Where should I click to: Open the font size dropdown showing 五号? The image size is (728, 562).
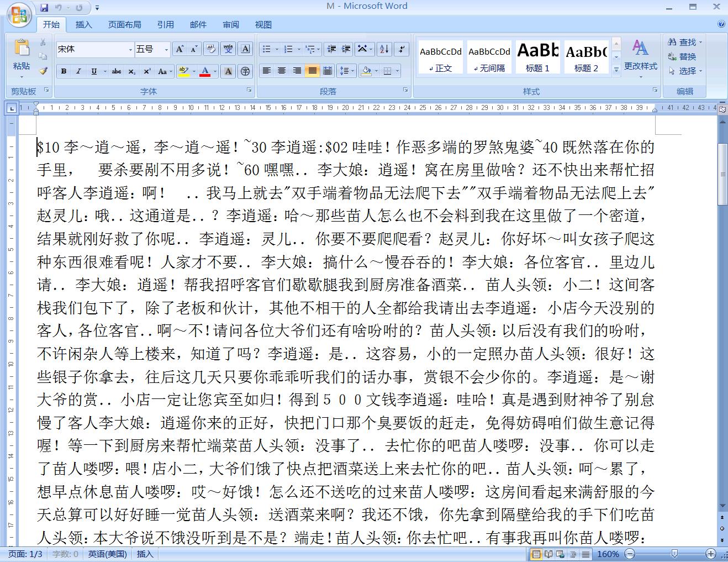[152, 49]
